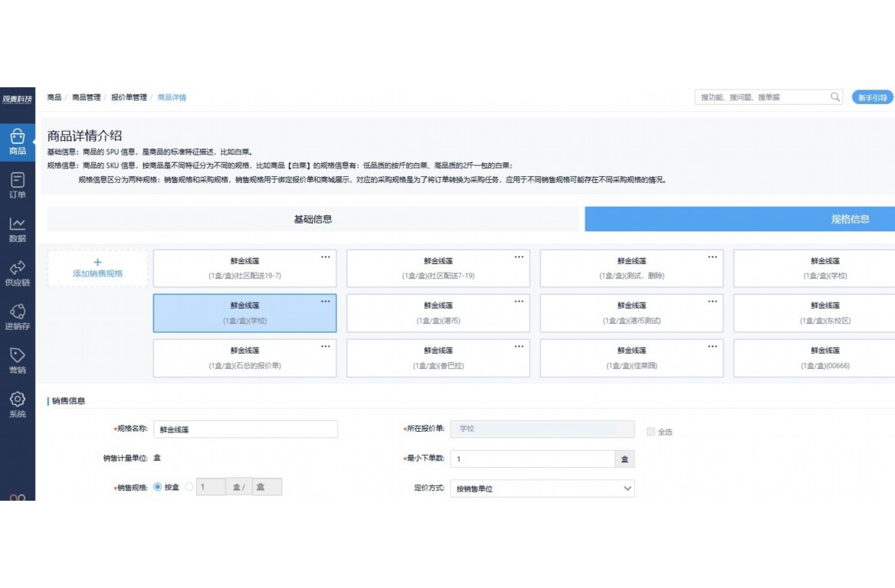Click 商品详情 breadcrumb
The image size is (895, 588).
[x=172, y=97]
